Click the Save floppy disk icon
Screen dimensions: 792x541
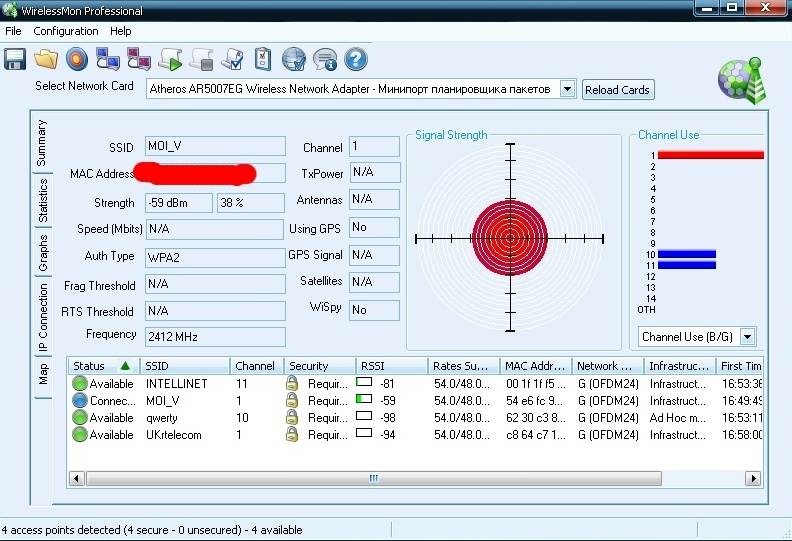(15, 59)
